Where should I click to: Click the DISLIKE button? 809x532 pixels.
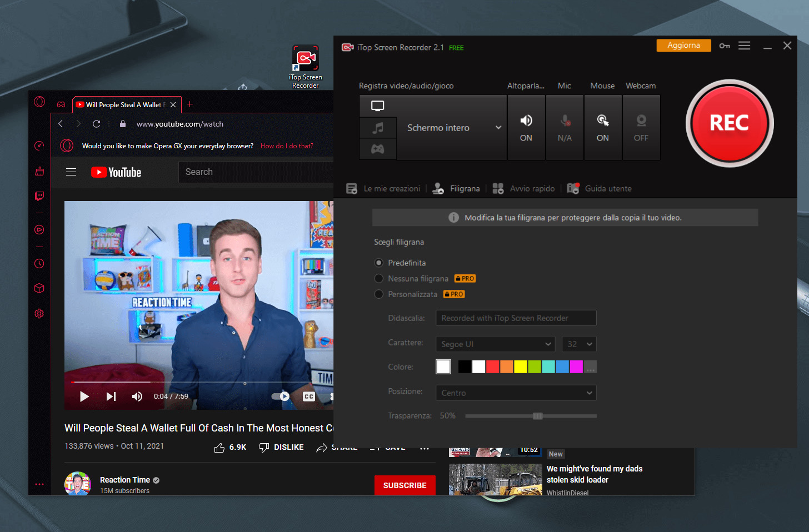click(x=281, y=448)
